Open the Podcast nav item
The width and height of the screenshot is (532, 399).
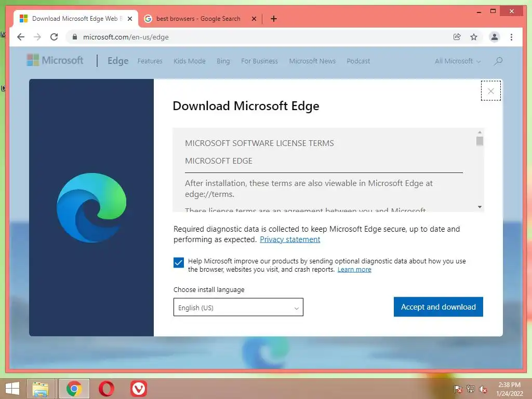pos(358,61)
